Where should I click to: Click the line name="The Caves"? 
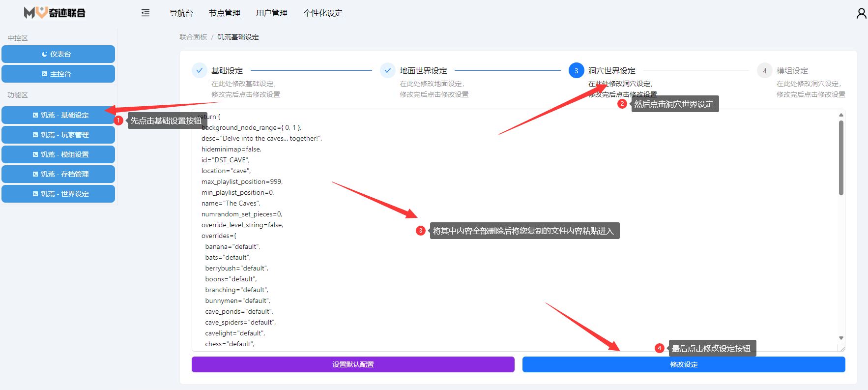231,203
